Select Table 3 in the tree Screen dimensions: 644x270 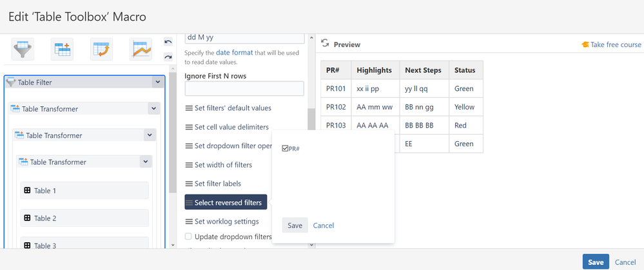pyautogui.click(x=84, y=244)
